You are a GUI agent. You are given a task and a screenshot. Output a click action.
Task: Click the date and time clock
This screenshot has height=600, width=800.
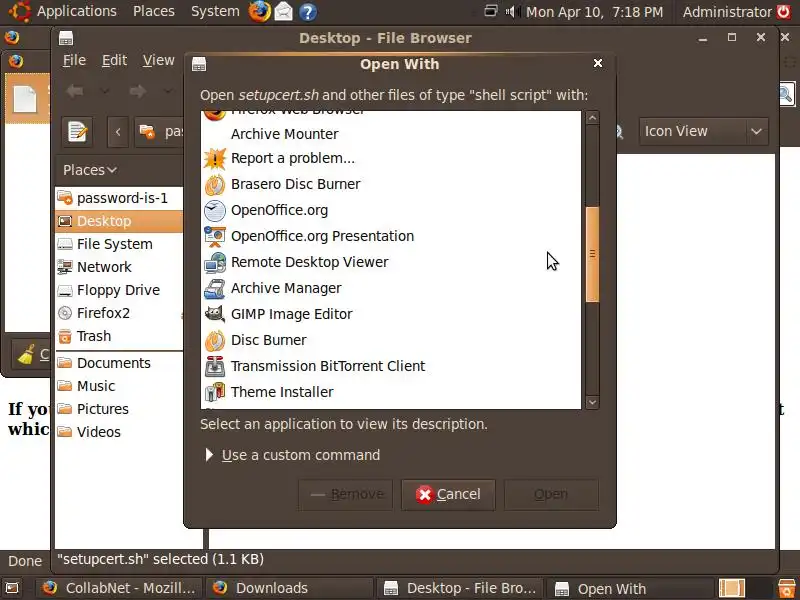tap(594, 12)
